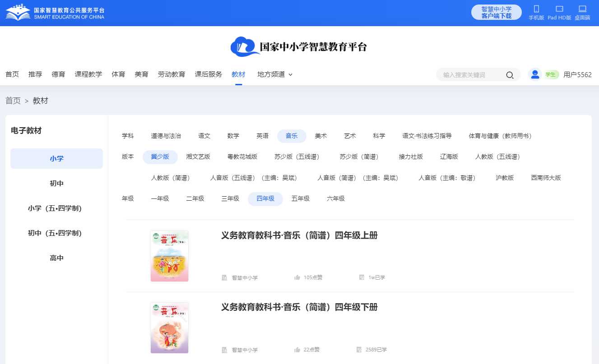This screenshot has width=599, height=364.
Task: Expand the 地方频道 dropdown
Action: (275, 74)
